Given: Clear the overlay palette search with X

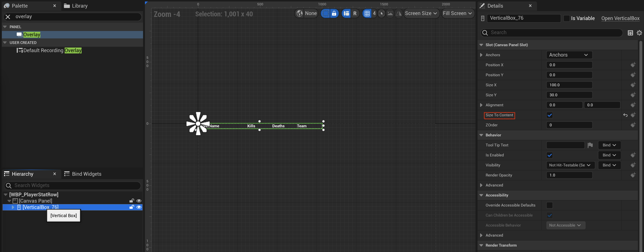Looking at the screenshot, I should [x=8, y=17].
